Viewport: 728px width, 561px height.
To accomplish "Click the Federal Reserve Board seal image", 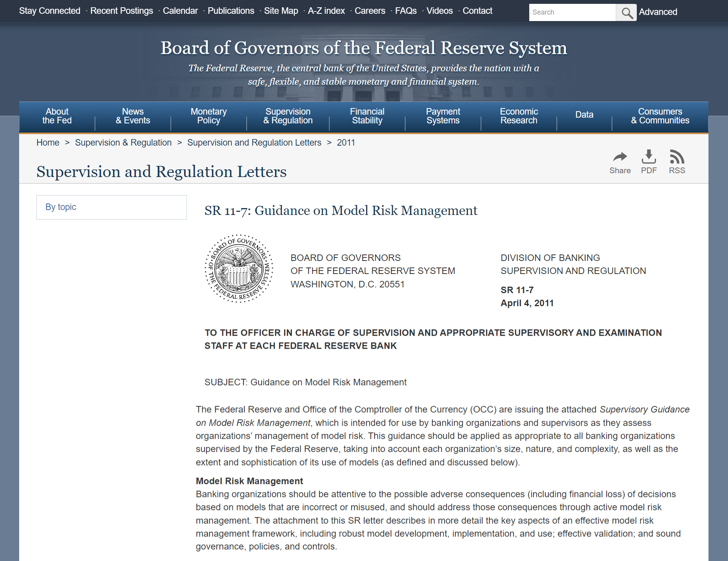I will [x=239, y=269].
